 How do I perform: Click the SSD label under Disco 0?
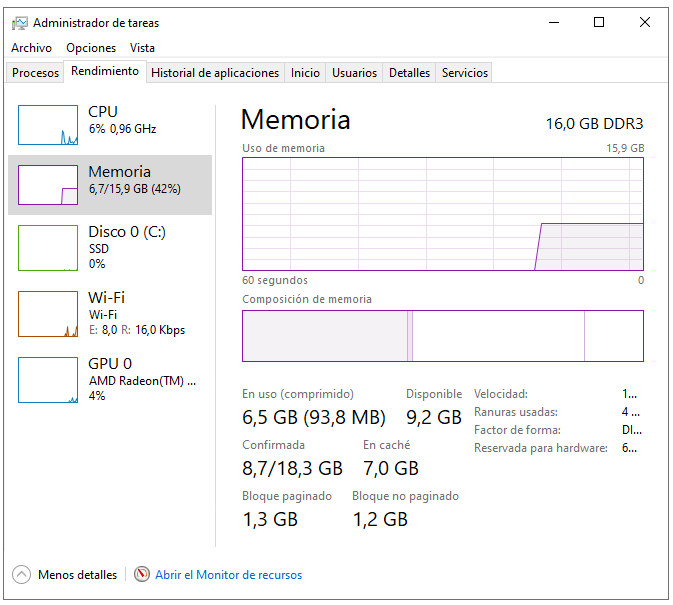(99, 249)
